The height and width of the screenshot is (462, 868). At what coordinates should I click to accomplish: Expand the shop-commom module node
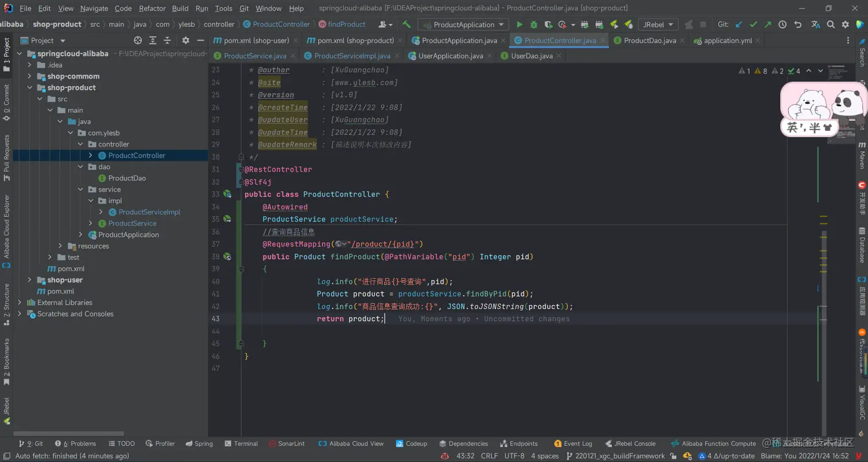[x=30, y=76]
